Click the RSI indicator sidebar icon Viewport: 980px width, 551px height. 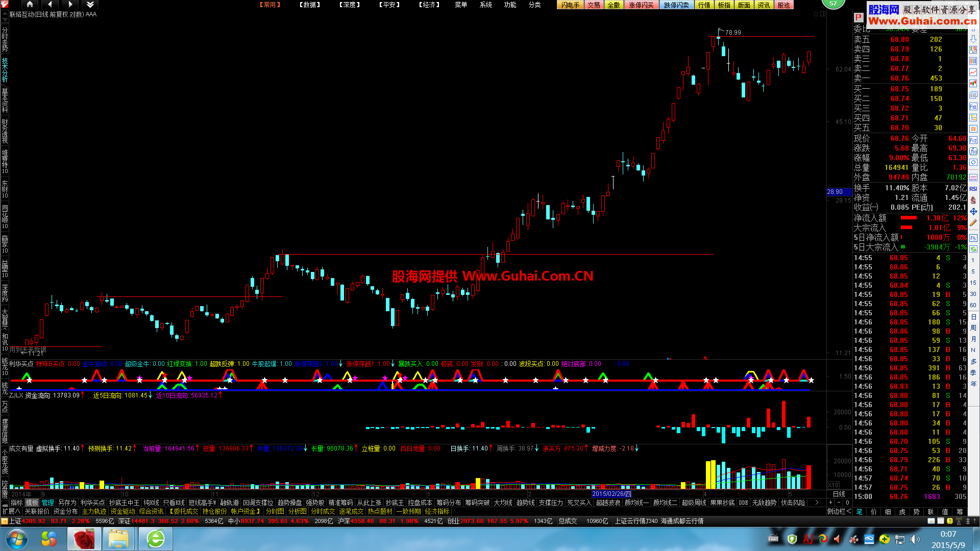coord(973,189)
